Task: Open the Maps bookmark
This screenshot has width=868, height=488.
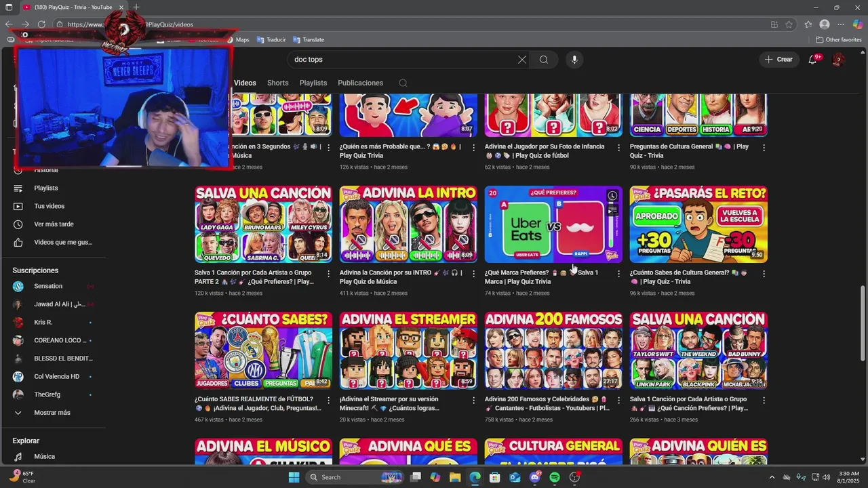Action: click(x=237, y=39)
